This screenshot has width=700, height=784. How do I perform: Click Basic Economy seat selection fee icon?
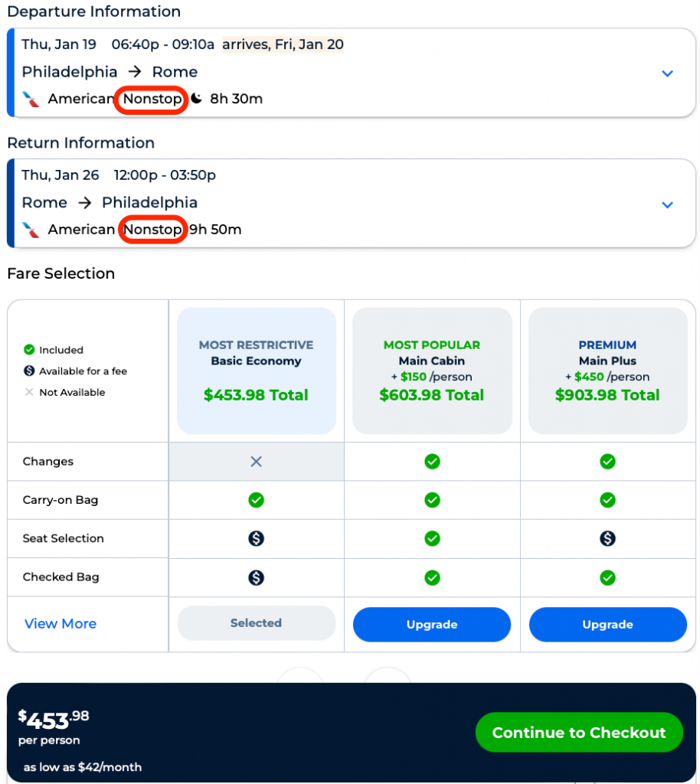pos(257,538)
